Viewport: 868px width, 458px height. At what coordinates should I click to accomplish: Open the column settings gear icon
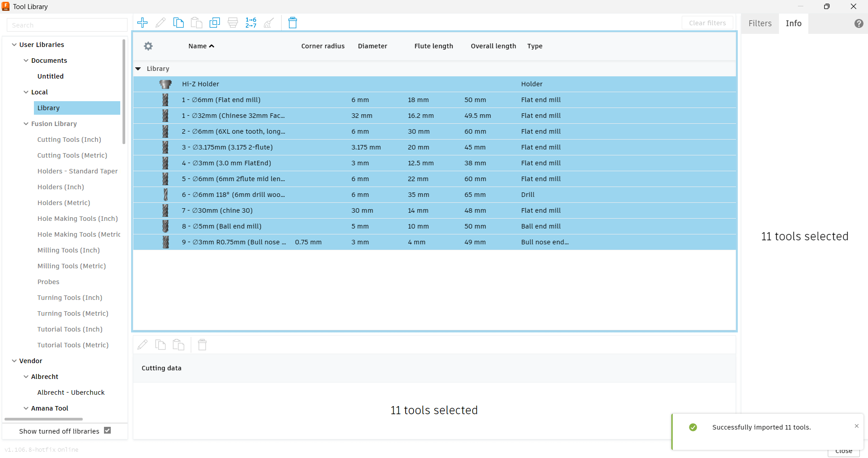(x=148, y=46)
